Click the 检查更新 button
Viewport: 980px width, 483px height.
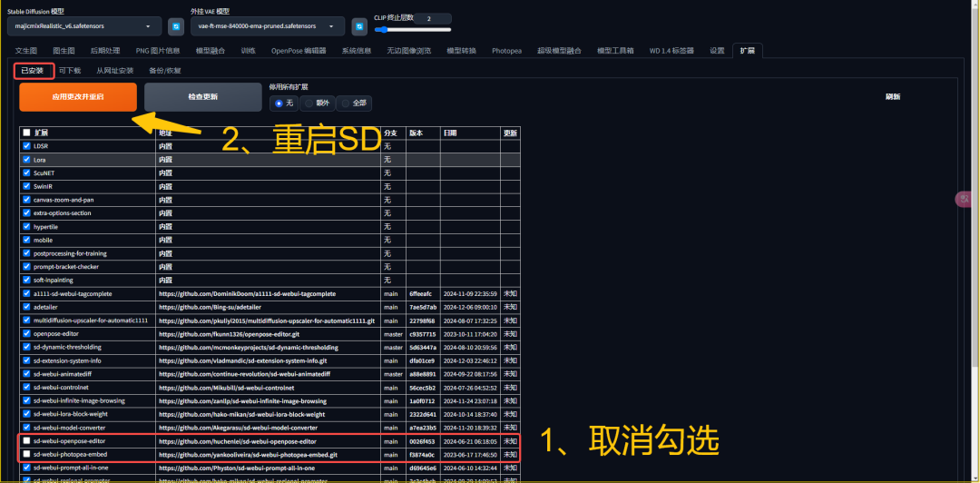(203, 97)
